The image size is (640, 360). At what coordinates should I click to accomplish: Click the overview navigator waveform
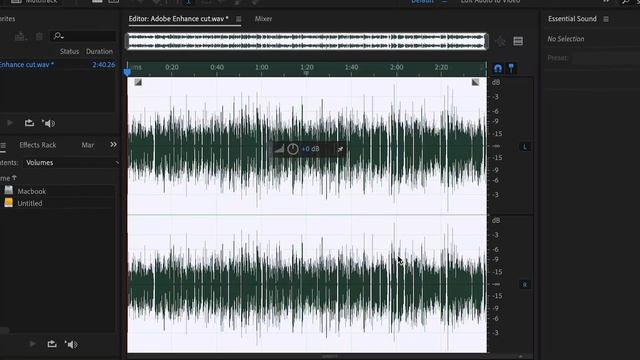click(307, 41)
